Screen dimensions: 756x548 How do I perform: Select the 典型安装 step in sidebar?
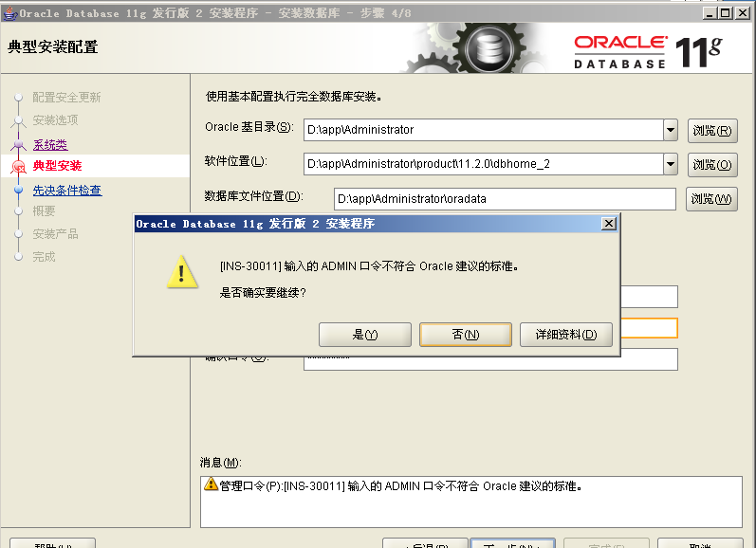[57, 166]
